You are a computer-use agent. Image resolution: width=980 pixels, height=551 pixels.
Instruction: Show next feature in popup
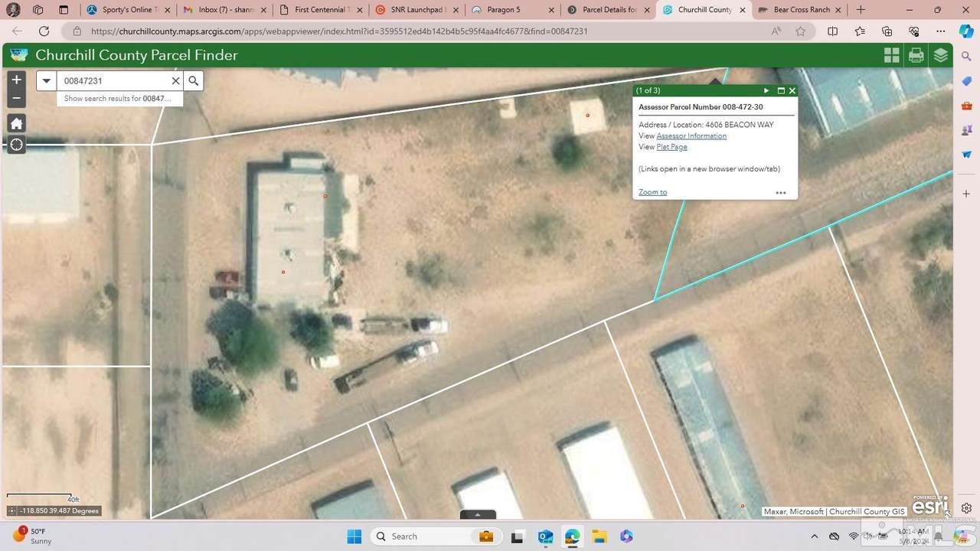click(766, 90)
